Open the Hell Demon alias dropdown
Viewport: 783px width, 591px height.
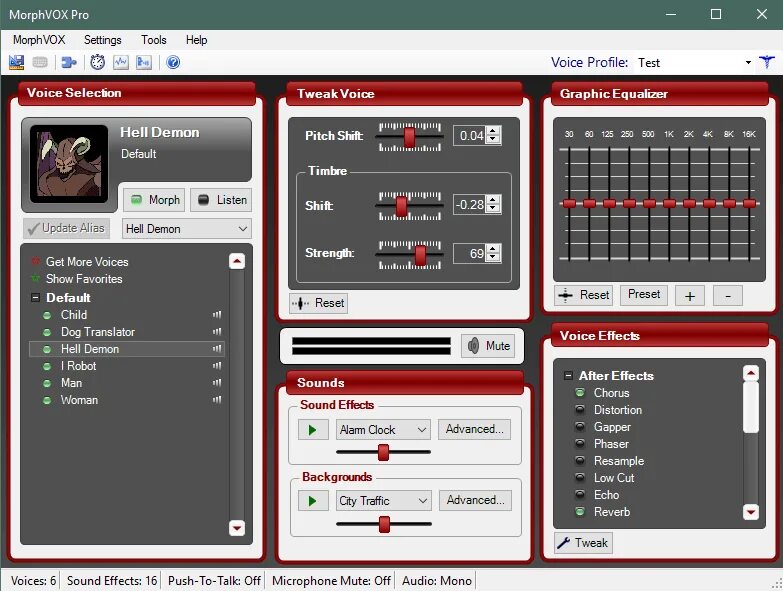point(187,229)
